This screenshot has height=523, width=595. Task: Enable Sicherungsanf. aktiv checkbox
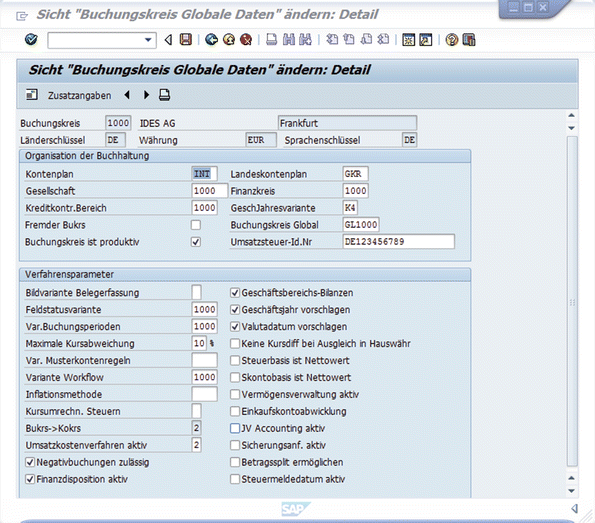235,445
